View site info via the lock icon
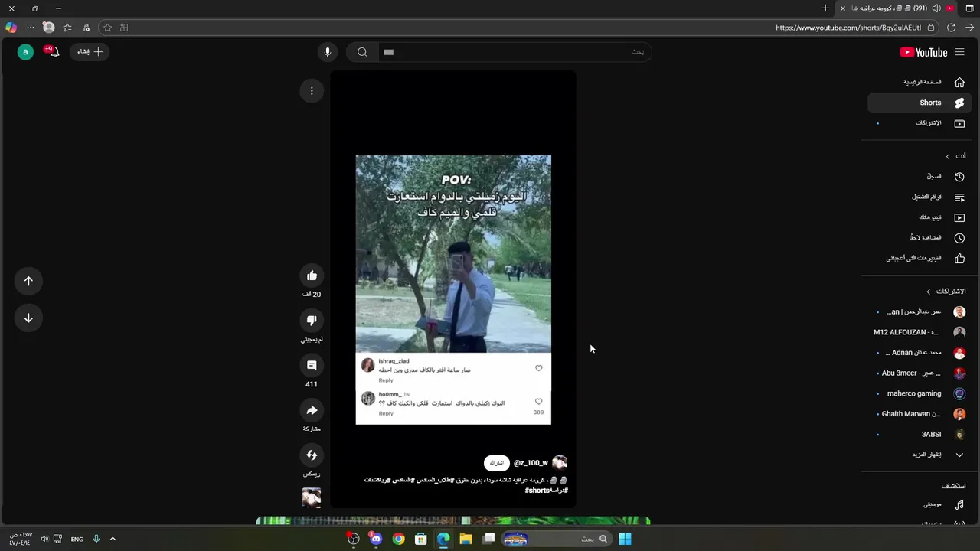 tap(931, 28)
